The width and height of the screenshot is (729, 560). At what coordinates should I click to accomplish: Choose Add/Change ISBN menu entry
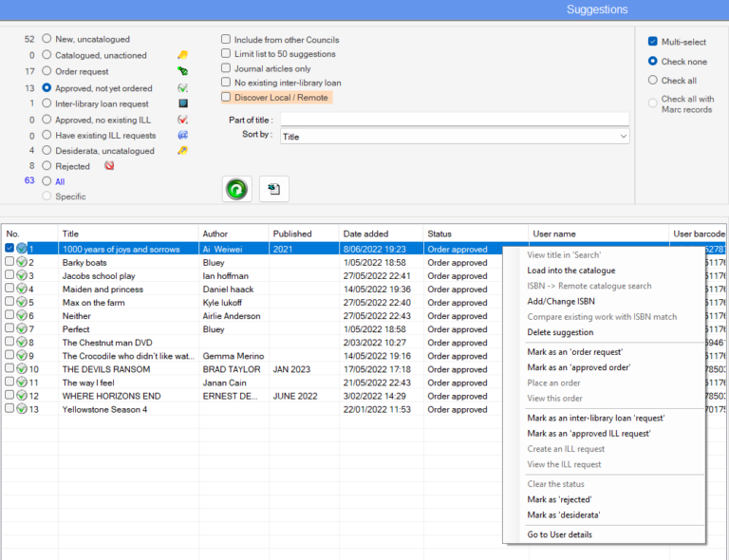561,301
